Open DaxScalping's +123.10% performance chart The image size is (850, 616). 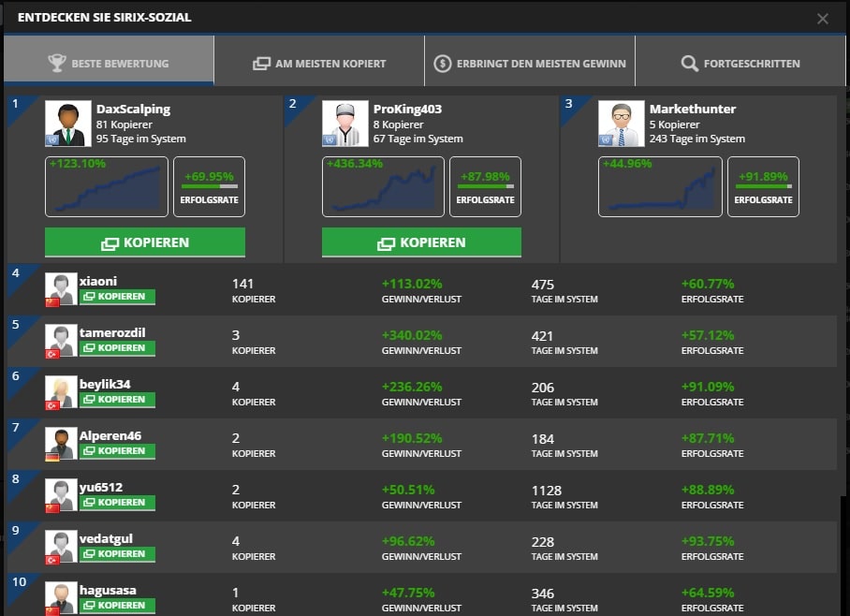pyautogui.click(x=107, y=186)
